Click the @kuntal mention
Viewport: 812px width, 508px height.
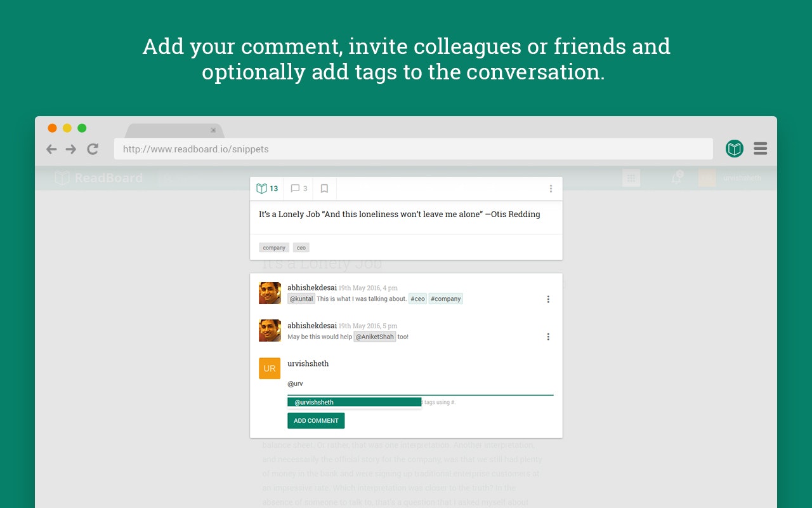tap(301, 298)
